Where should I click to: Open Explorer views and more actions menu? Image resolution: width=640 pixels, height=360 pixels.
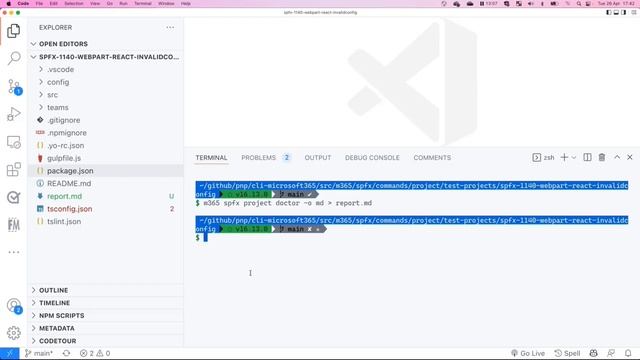[170, 27]
